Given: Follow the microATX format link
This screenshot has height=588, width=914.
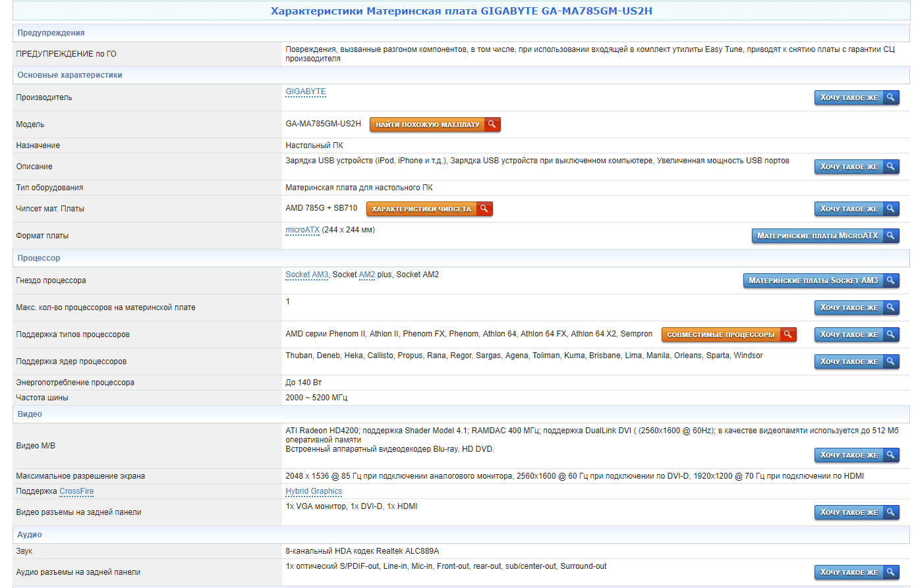Looking at the screenshot, I should pyautogui.click(x=302, y=230).
